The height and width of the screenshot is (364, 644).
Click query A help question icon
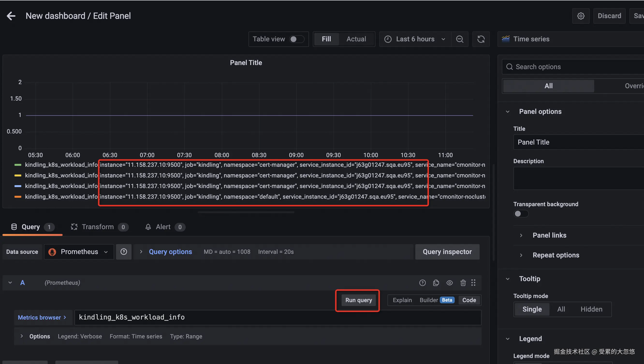pos(423,283)
